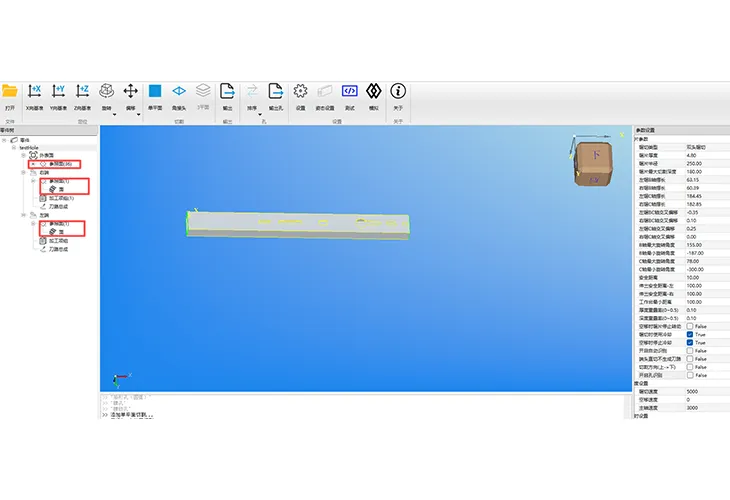Open the 关于 info icon

(x=398, y=91)
